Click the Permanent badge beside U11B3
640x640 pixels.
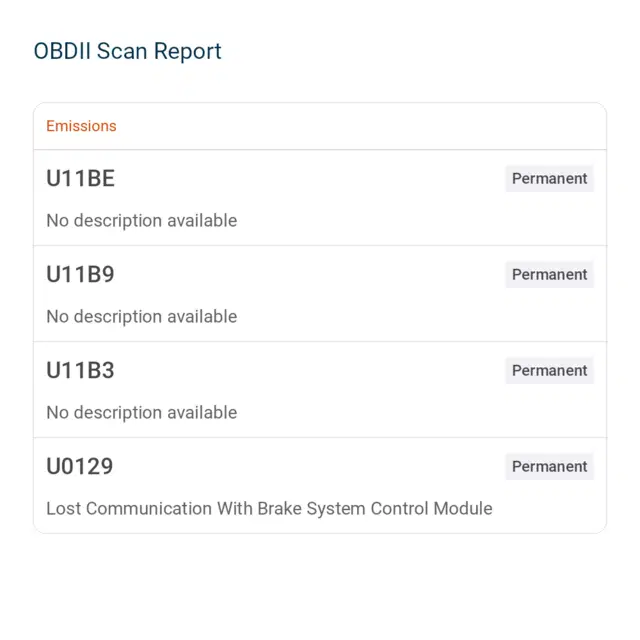549,370
